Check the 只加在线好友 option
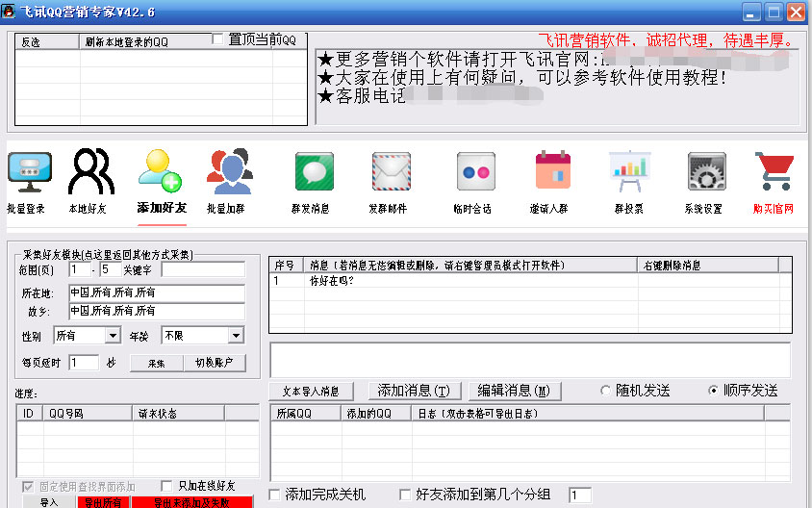This screenshot has width=812, height=508. pyautogui.click(x=167, y=486)
